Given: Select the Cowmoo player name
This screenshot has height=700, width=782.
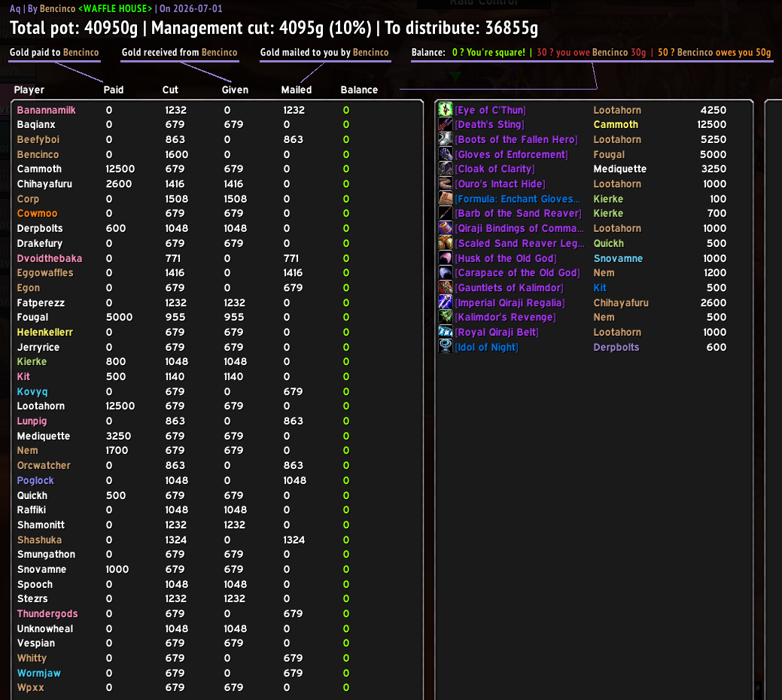Looking at the screenshot, I should coord(38,214).
